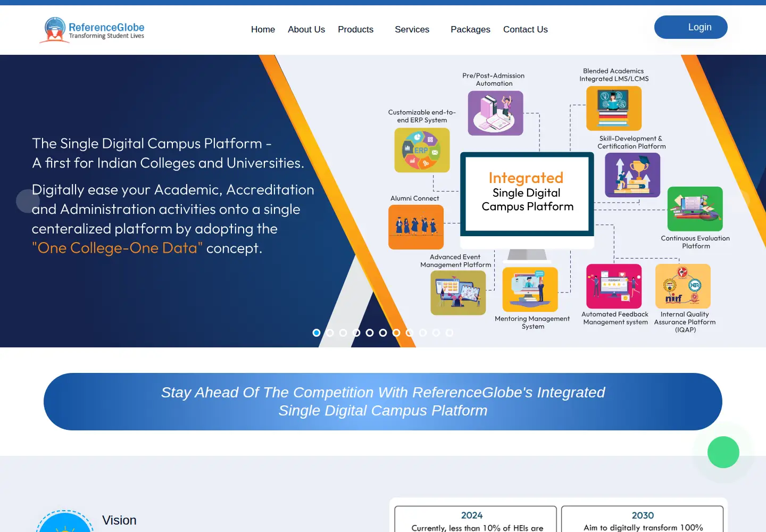Click the Vision heading
Screen dimensions: 766x532
(119, 520)
